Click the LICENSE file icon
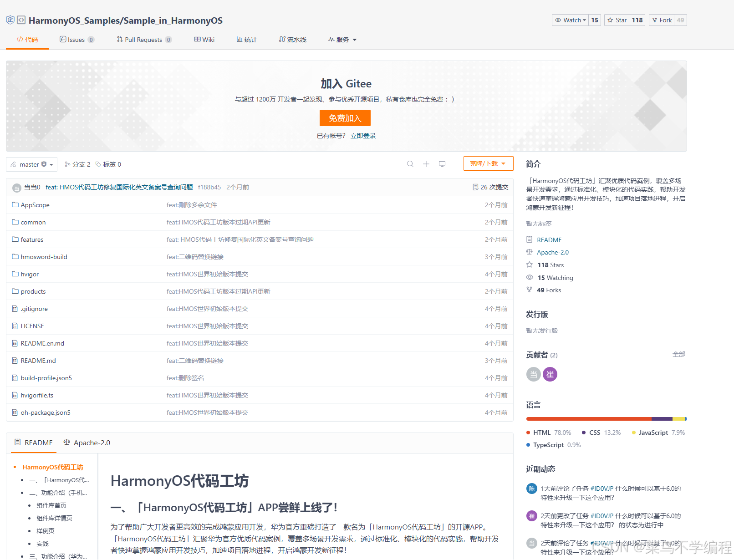The height and width of the screenshot is (560, 734). point(15,326)
